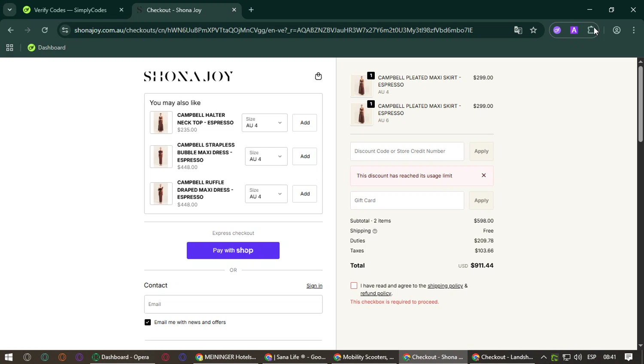
Task: Open size dropdown for Strapless Bubble Maxi Dress
Action: [x=266, y=156]
